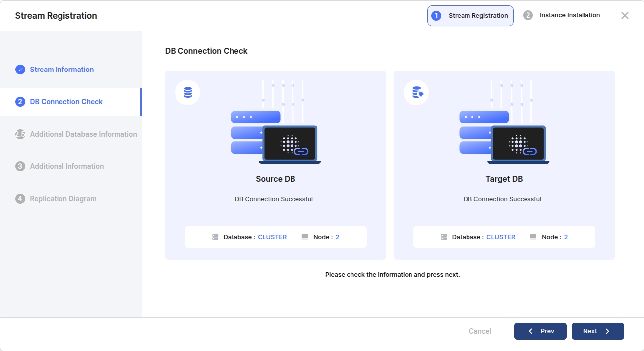Click the Target DB node monitor icon
The image size is (644, 351).
coord(533,237)
